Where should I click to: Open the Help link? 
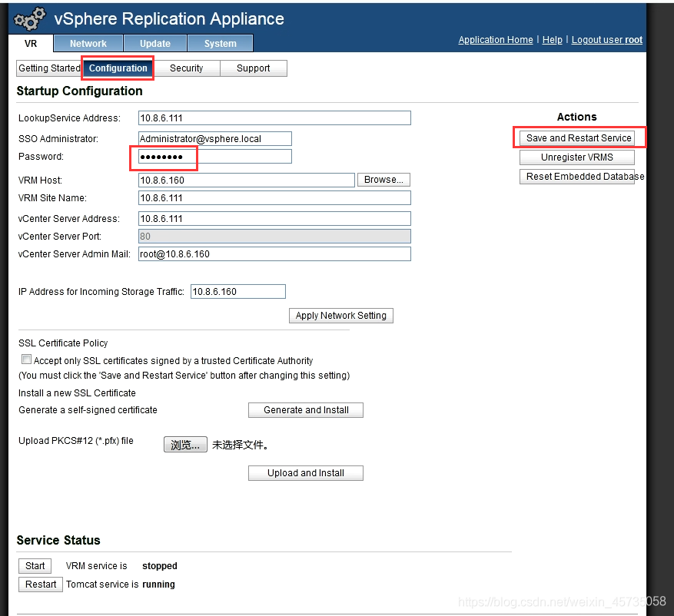tap(552, 39)
